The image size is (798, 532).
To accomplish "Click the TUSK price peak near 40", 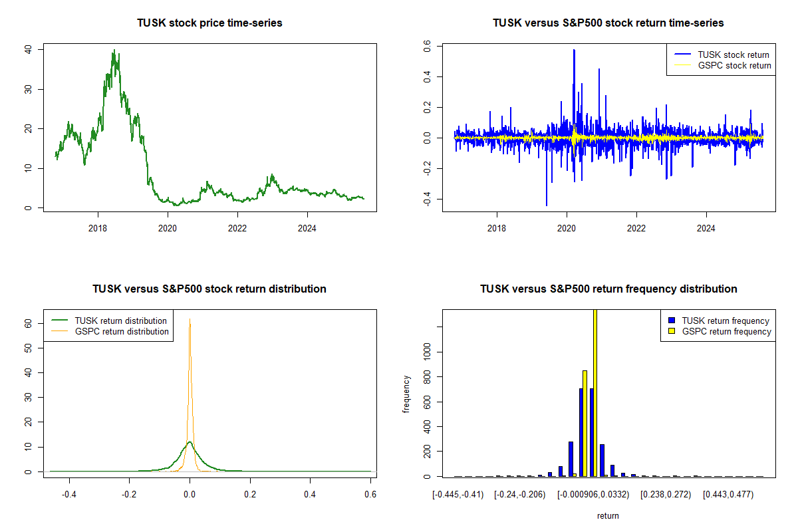I will [x=114, y=51].
